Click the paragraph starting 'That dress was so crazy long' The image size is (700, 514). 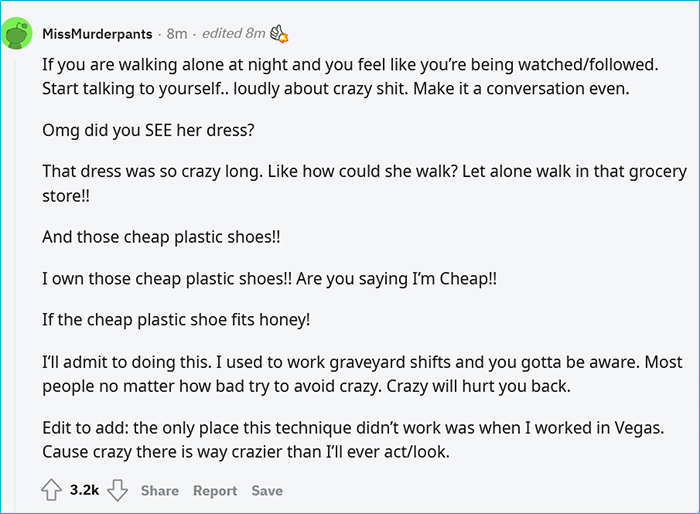click(x=350, y=183)
